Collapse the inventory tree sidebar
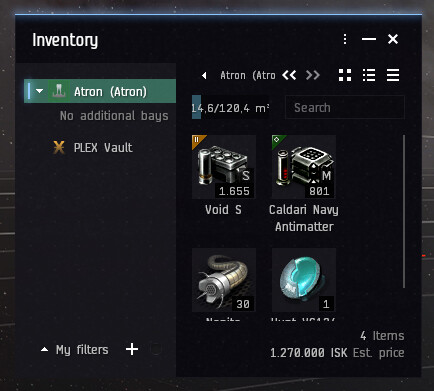The width and height of the screenshot is (434, 391). coord(204,76)
